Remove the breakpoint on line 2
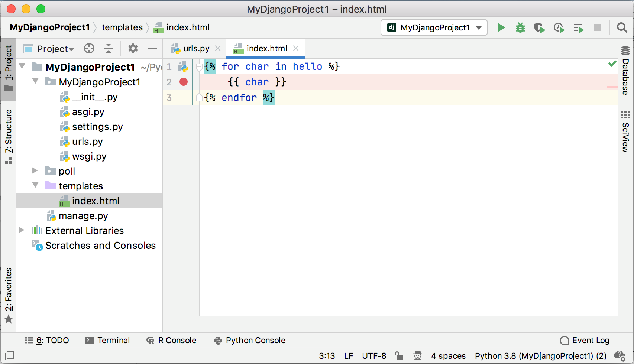634x364 pixels. pyautogui.click(x=184, y=82)
